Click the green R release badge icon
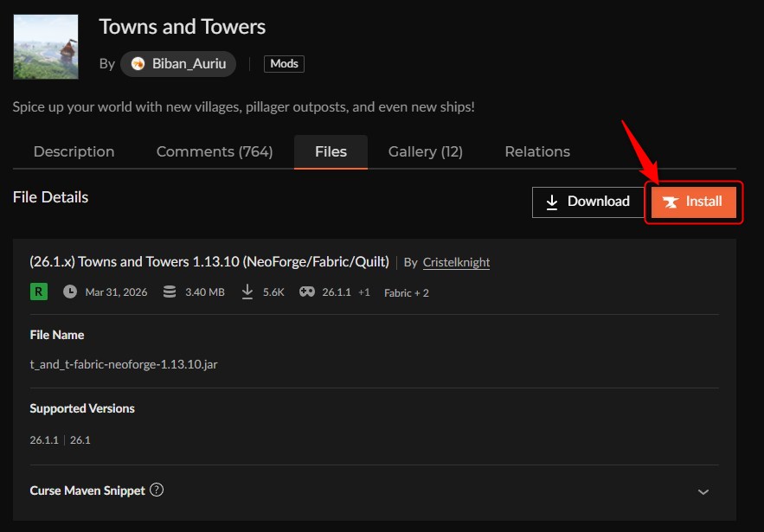Viewport: 764px width, 532px height. pyautogui.click(x=38, y=292)
